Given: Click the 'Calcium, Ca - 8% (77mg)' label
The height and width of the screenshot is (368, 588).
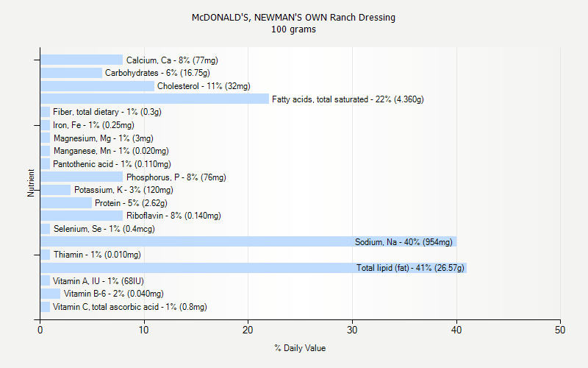Looking at the screenshot, I should coord(172,60).
